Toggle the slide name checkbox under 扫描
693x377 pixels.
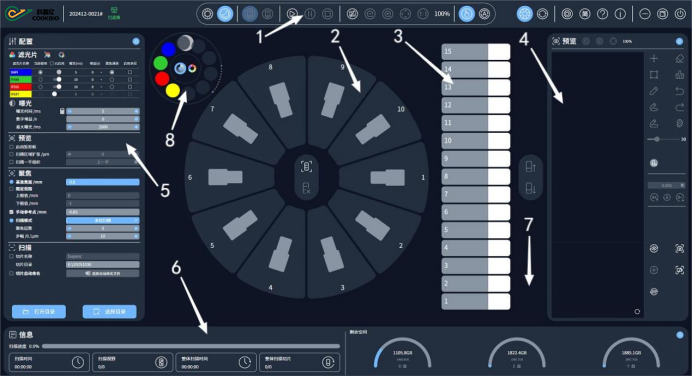[11, 256]
